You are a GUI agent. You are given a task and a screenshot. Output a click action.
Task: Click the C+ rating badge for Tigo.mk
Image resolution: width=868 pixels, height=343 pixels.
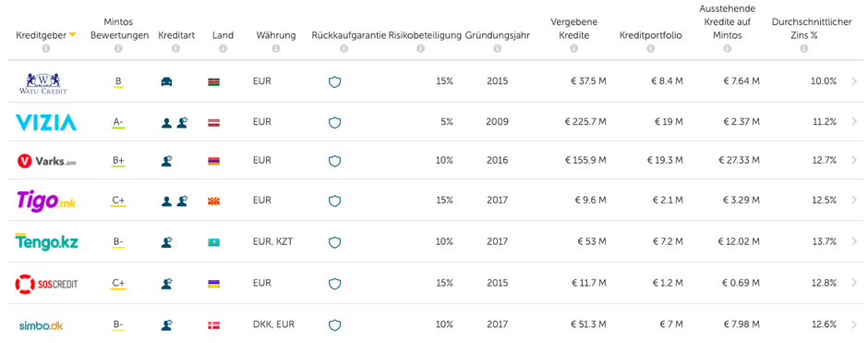coord(118,201)
